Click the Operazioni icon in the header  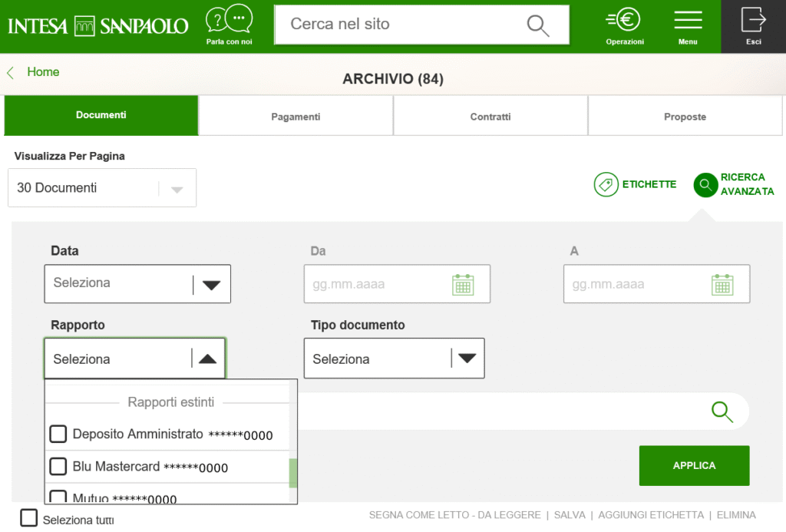click(x=623, y=21)
